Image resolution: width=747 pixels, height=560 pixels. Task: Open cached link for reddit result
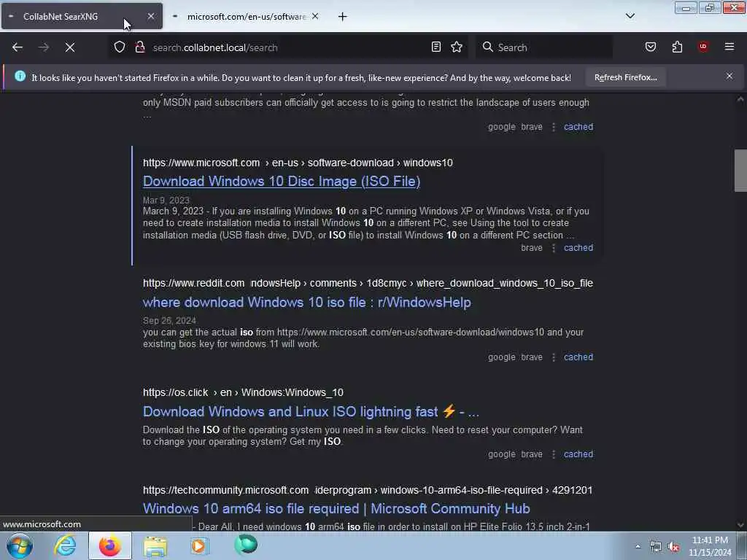[578, 357]
